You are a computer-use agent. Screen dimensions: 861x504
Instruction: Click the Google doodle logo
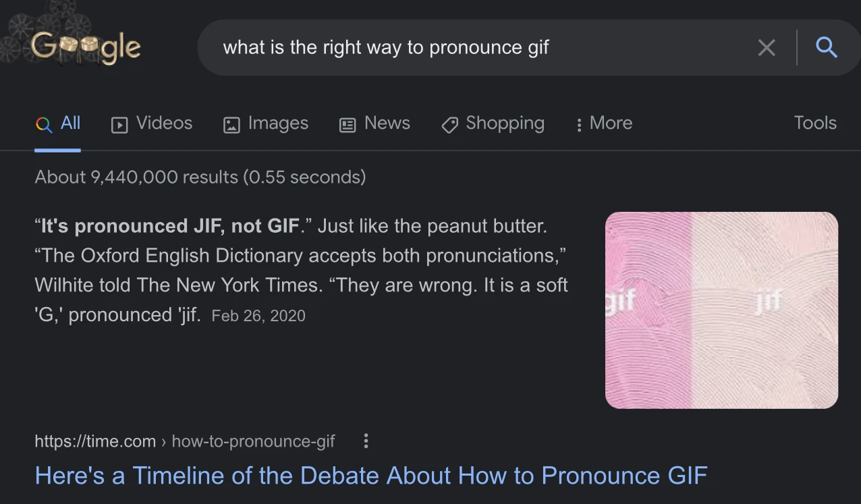[86, 47]
